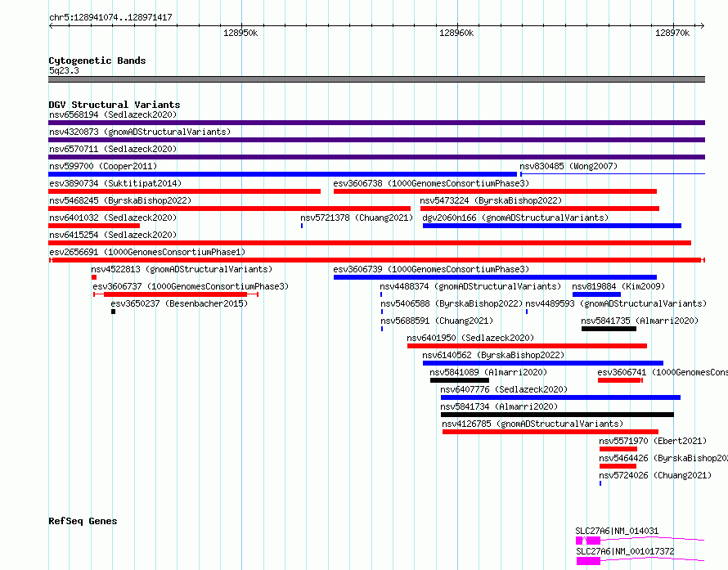
Task: Click the 128970k ruler tick label
Action: tap(672, 33)
